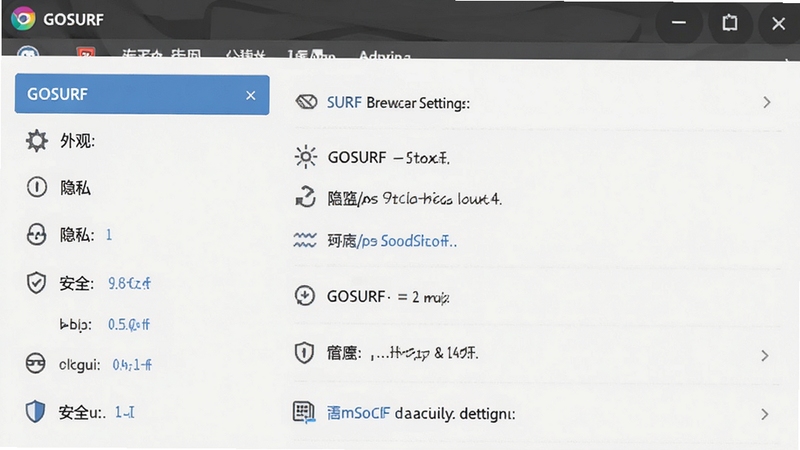Screen dimensions: 800x450
Task: Click the 0.5 value next to bbjp
Action: 129,324
